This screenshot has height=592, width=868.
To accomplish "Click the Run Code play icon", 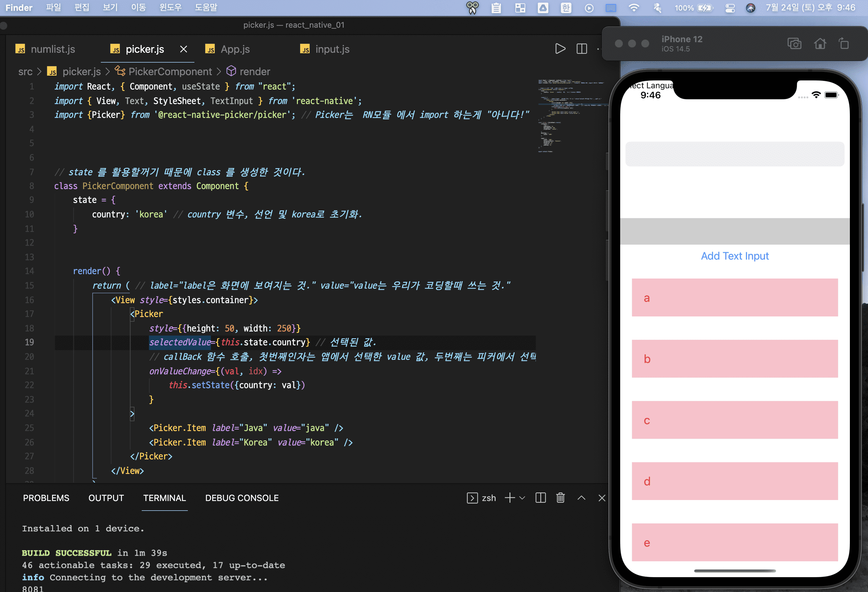I will (560, 49).
